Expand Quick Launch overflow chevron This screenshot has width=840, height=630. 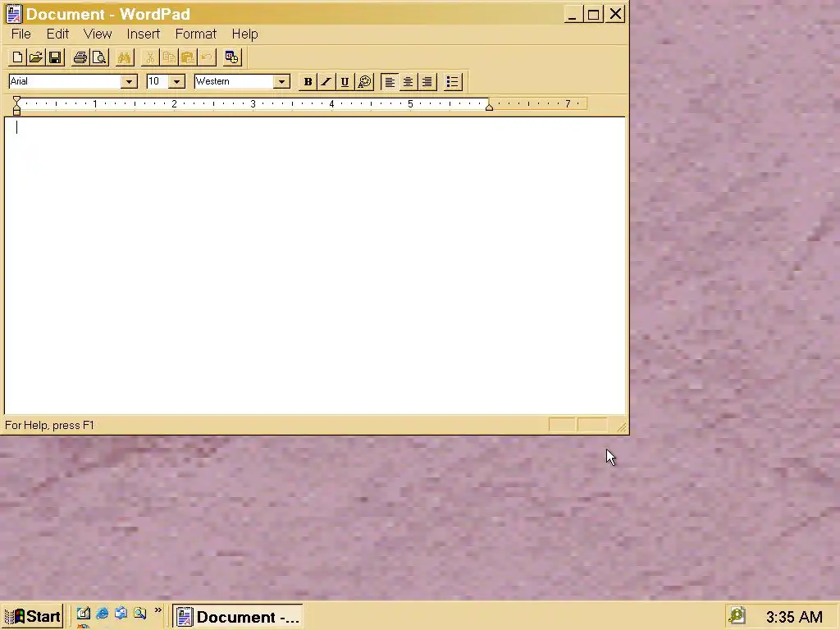(158, 610)
